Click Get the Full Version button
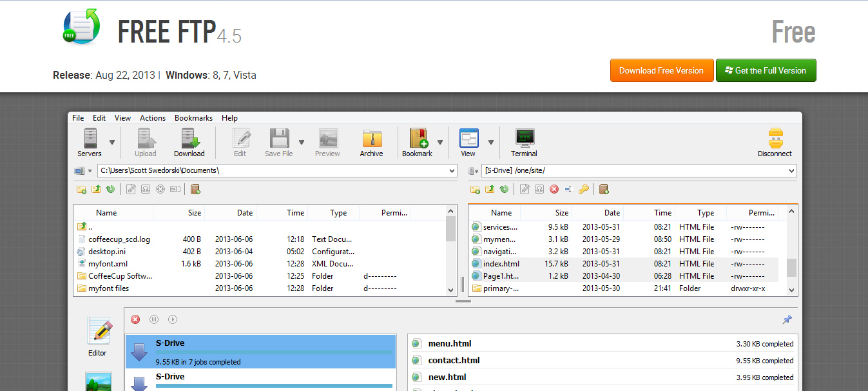This screenshot has height=391, width=868. pos(766,70)
